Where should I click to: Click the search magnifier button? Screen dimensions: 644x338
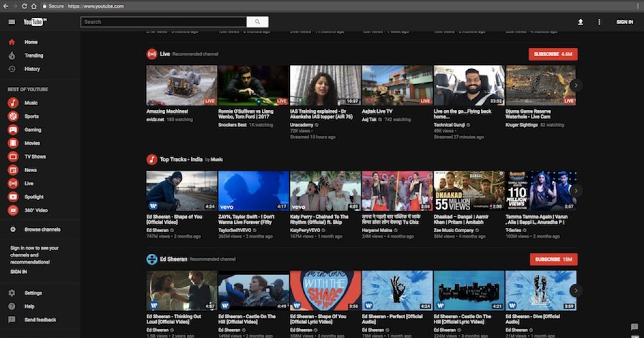[x=258, y=22]
